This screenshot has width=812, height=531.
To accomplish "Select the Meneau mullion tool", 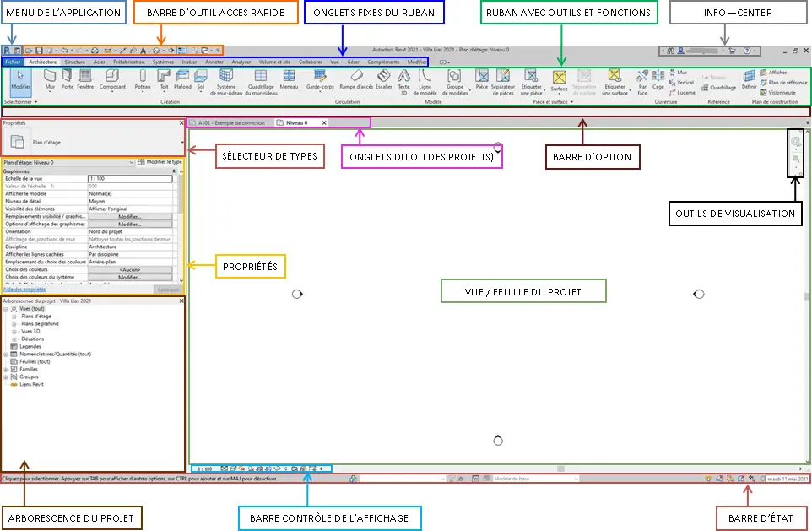I will coord(289,81).
